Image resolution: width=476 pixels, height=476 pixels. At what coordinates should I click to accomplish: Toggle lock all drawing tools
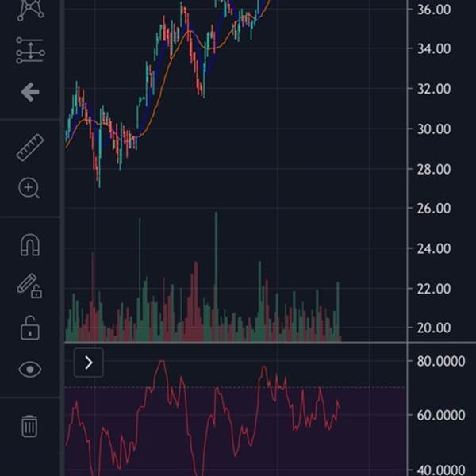tap(30, 328)
